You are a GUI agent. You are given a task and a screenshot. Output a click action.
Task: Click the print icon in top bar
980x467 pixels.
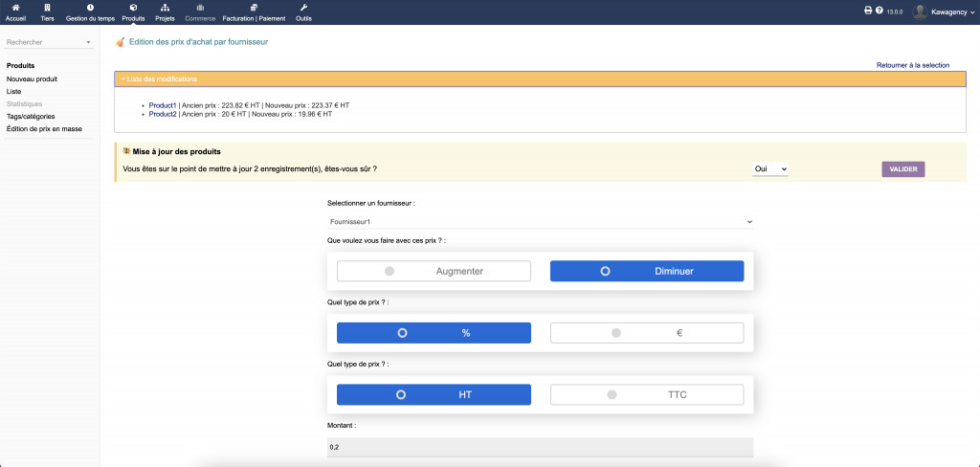click(868, 11)
